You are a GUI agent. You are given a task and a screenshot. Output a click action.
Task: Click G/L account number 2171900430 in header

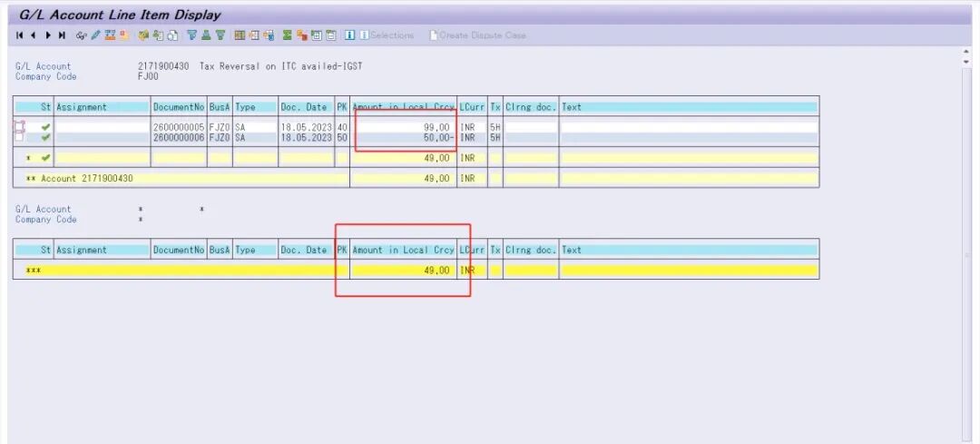(x=163, y=66)
